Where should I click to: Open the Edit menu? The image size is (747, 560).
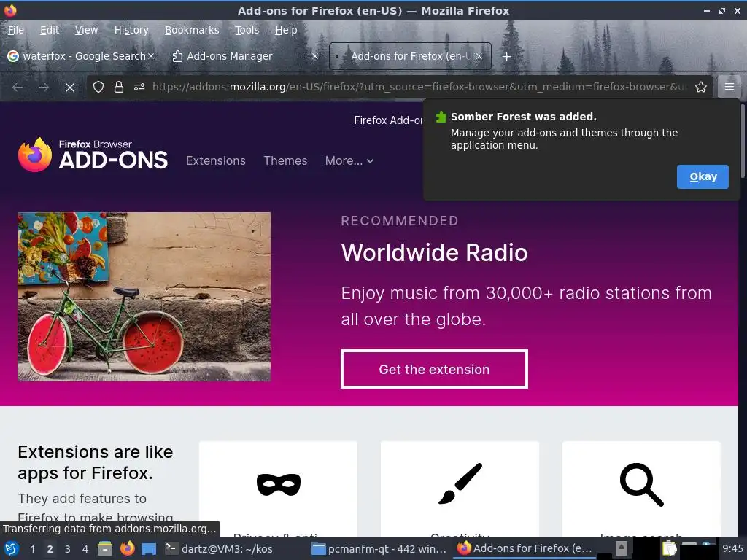tap(50, 30)
